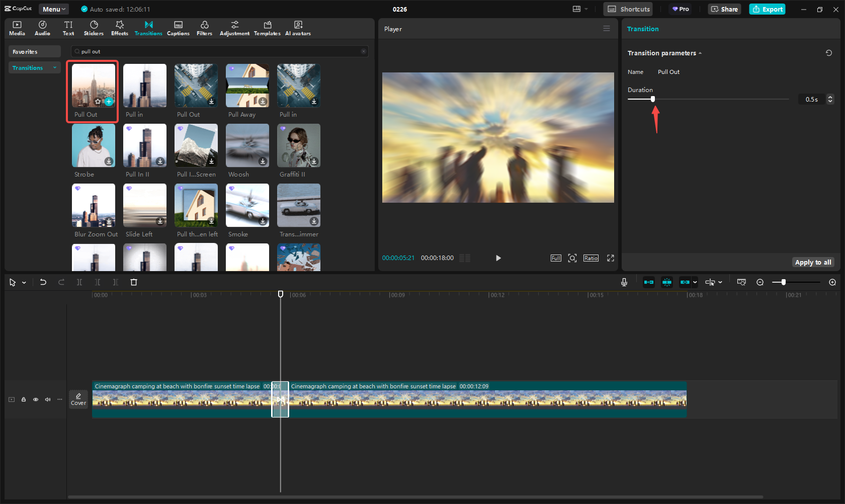Zoom out the timeline with minus icon
The image size is (845, 504).
pos(760,282)
